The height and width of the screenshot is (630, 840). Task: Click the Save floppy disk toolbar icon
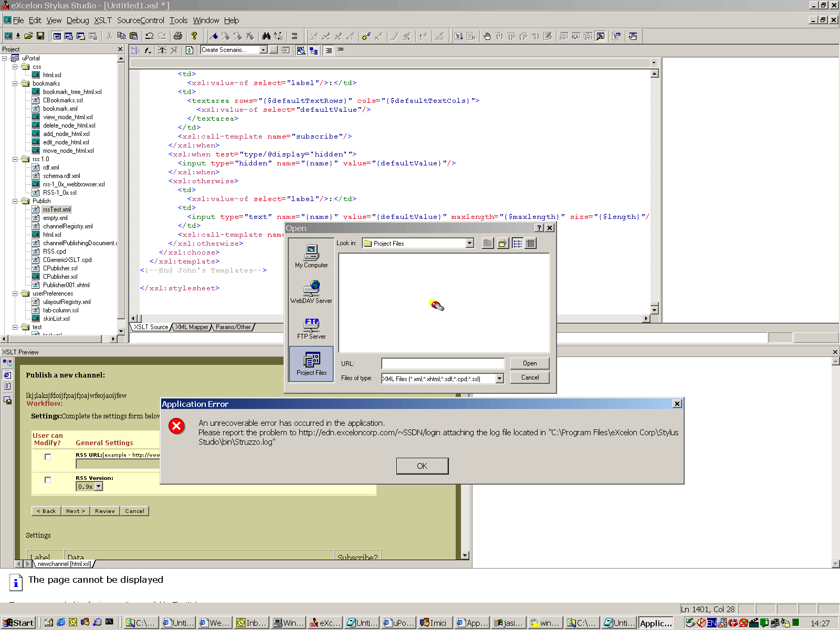[40, 36]
